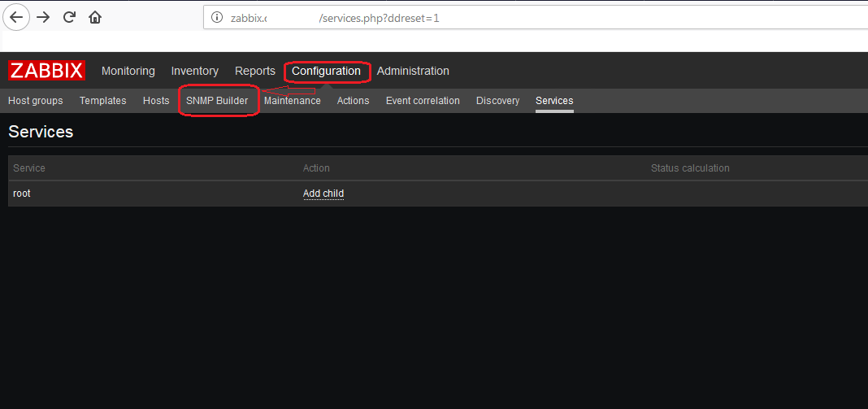The width and height of the screenshot is (868, 409).
Task: Open the Inventory menu
Action: [195, 71]
